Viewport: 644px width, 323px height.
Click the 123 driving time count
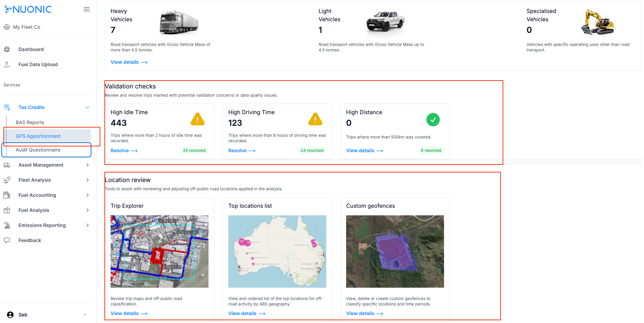235,123
